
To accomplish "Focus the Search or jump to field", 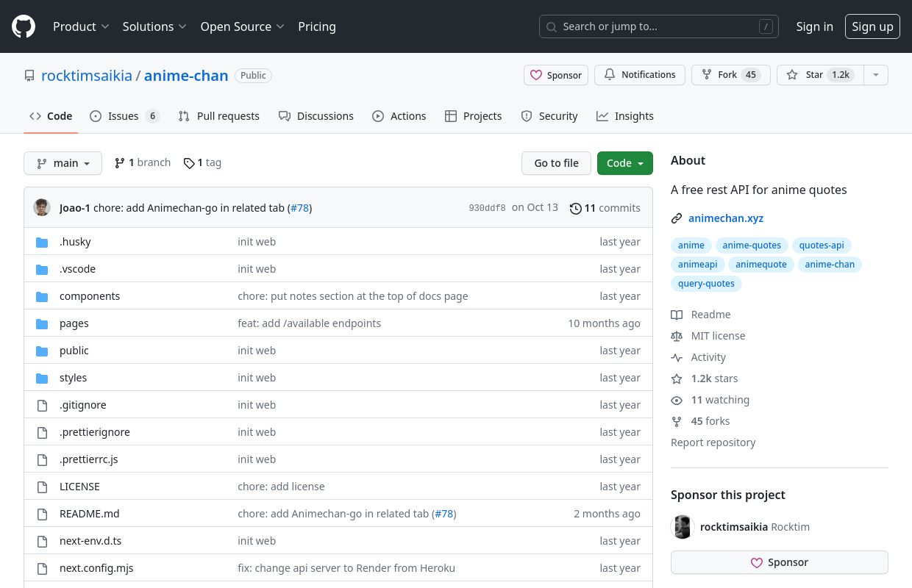I will (659, 26).
